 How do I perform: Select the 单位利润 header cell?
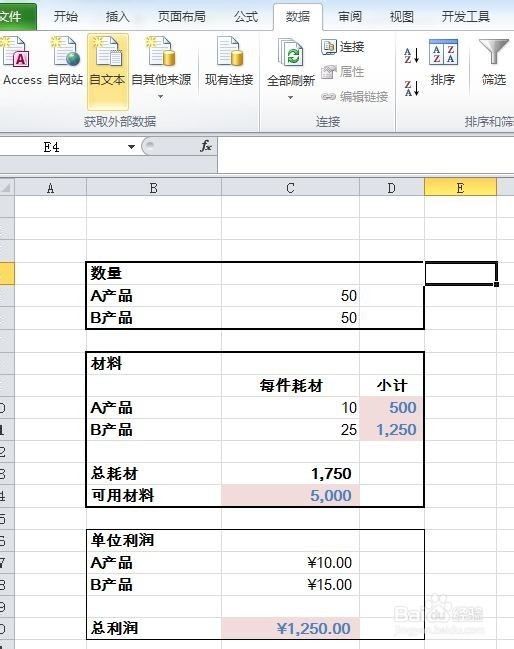154,541
